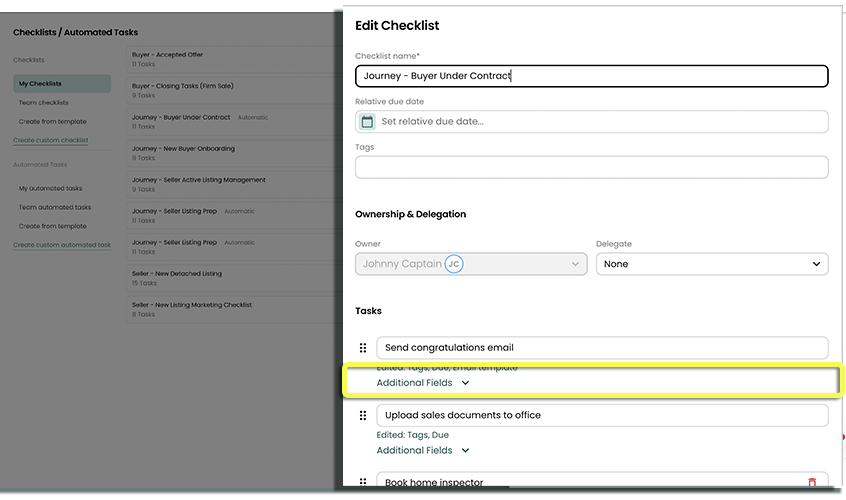The image size is (846, 500).
Task: Click the Checklist name input field
Action: [x=591, y=76]
